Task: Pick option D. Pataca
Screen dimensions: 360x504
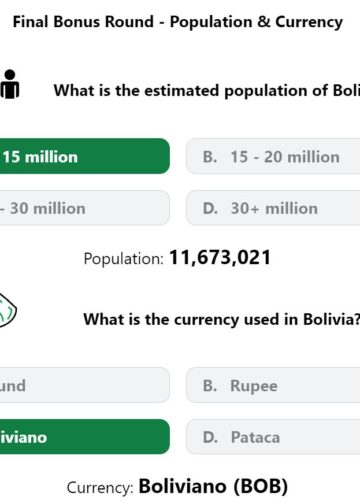Action: pyautogui.click(x=273, y=437)
